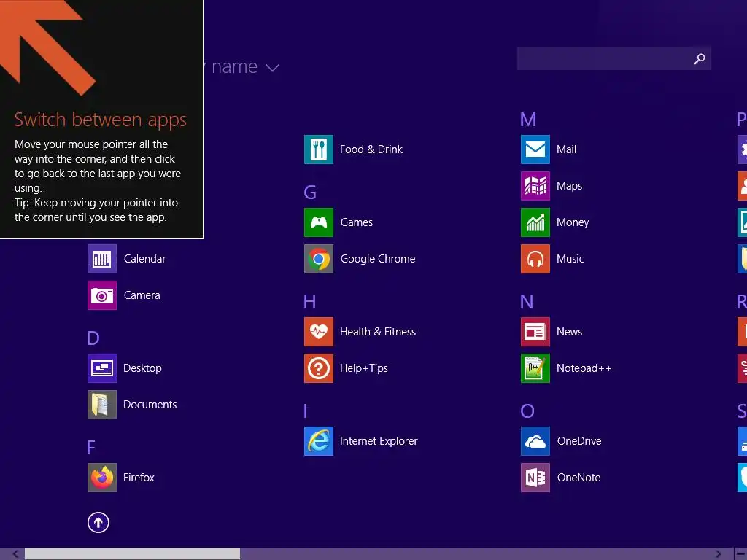The image size is (747, 560).
Task: Open the Camera app icon
Action: point(102,295)
